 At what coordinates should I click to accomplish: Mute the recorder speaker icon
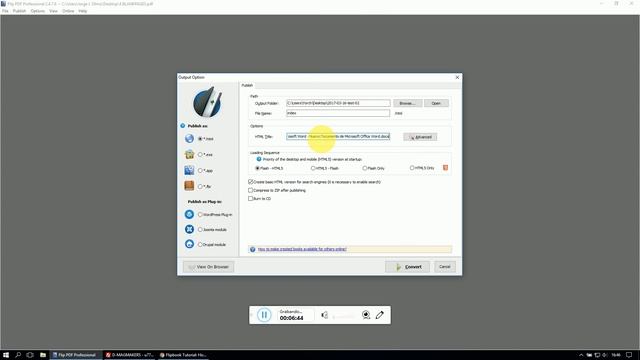point(324,315)
